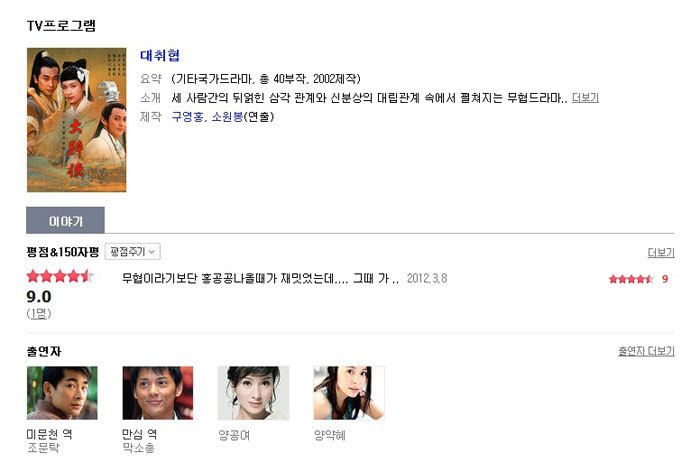Click 조문탁 actor photo thumbnail
This screenshot has width=700, height=472.
(62, 393)
